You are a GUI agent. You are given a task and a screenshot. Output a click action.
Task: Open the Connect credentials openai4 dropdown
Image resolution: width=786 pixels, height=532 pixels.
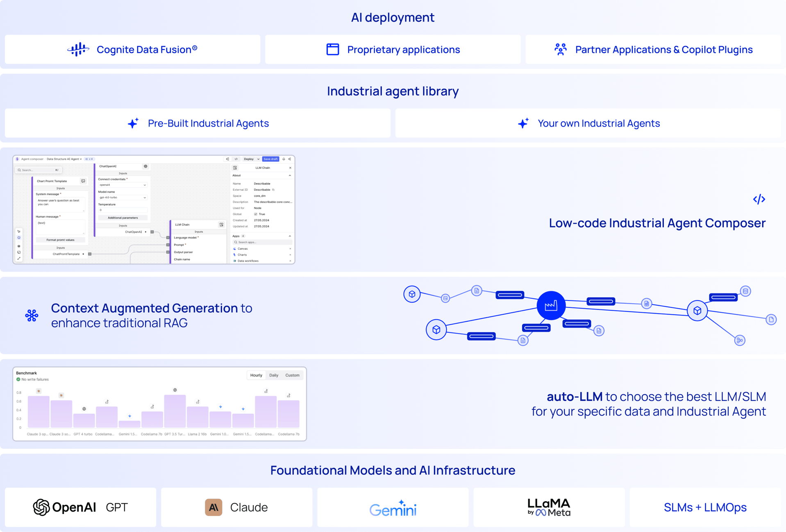click(x=123, y=185)
